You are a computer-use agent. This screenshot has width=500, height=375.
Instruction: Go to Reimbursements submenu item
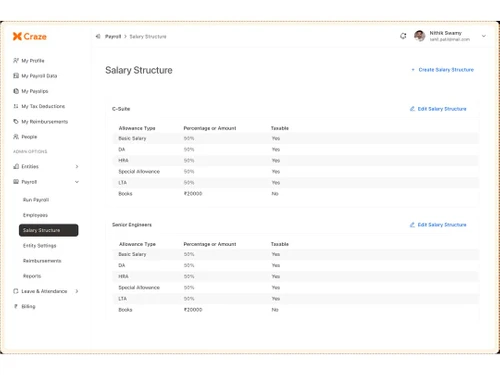pyautogui.click(x=42, y=261)
